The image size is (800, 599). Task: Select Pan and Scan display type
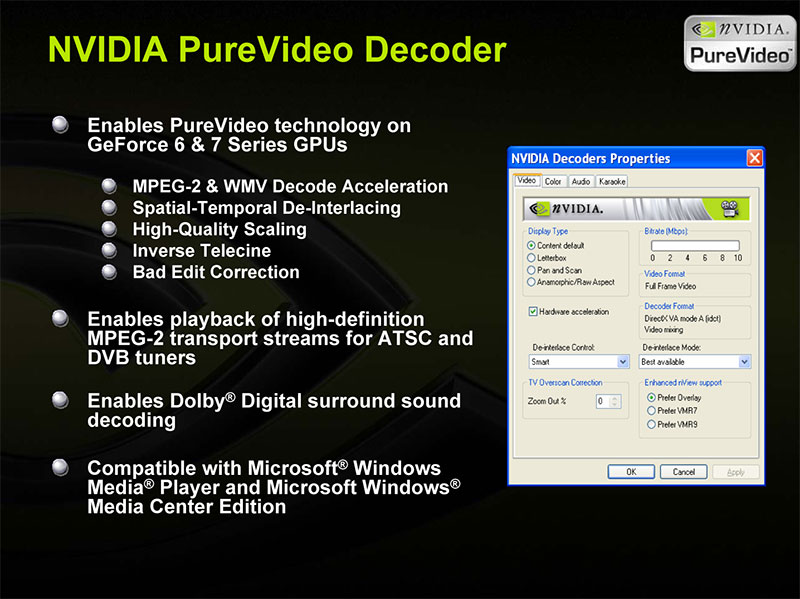click(x=531, y=270)
